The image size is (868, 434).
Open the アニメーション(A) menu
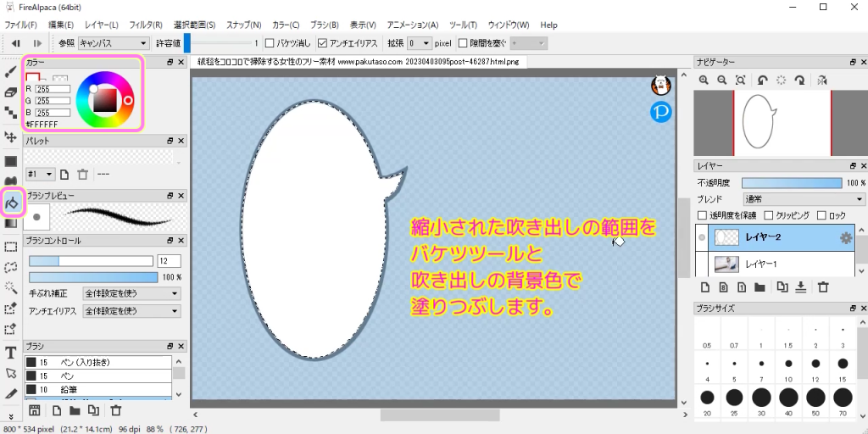pos(413,25)
